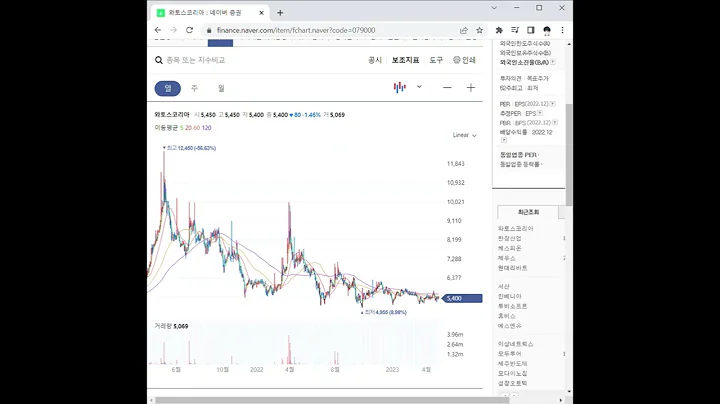
Task: Open 인베니아 in recent list
Action: click(x=510, y=297)
